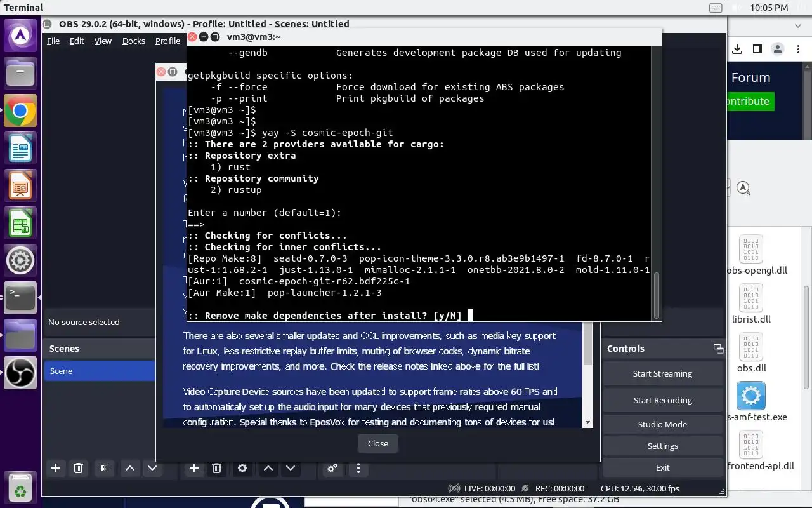This screenshot has width=812, height=508.
Task: Open the Terminal menu in top bar
Action: pyautogui.click(x=23, y=8)
